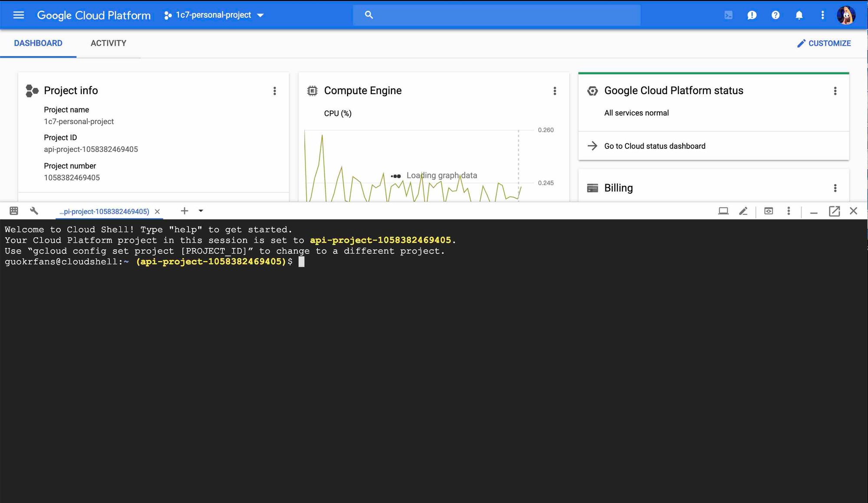Screen dimensions: 868x503
Task: Open Cloud Shell wrench settings
Action: pyautogui.click(x=34, y=211)
